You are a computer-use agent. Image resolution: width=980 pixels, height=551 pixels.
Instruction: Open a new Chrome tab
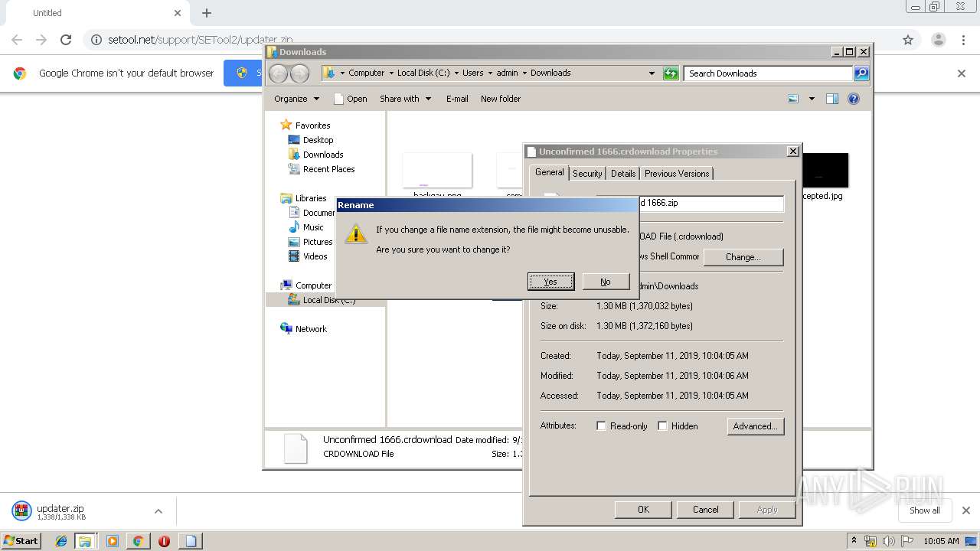coord(207,13)
